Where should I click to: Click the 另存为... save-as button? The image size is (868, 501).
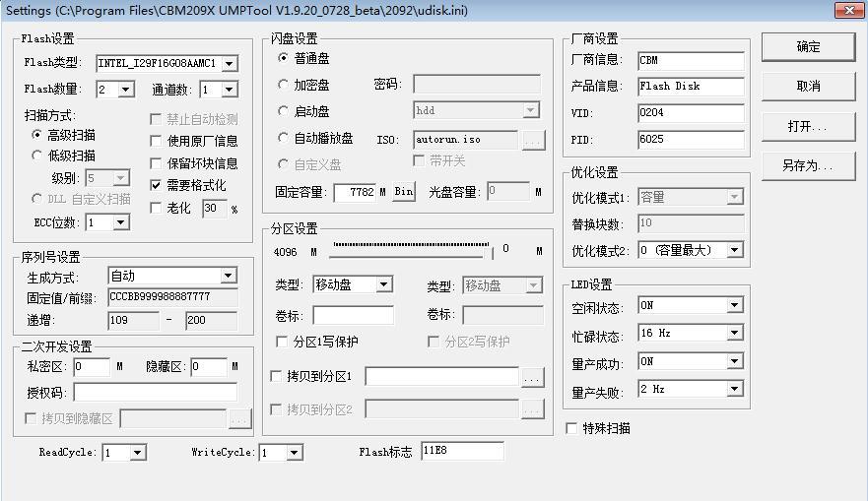pyautogui.click(x=808, y=166)
